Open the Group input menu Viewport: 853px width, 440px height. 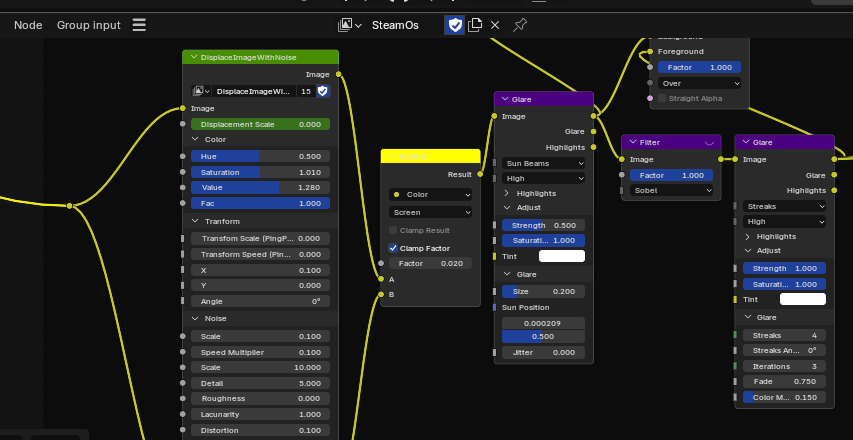89,25
